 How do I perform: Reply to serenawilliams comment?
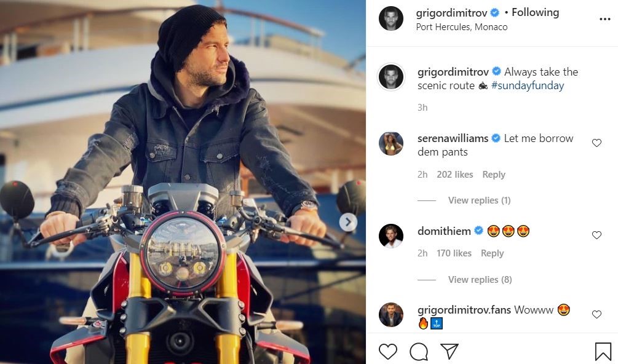tap(493, 175)
